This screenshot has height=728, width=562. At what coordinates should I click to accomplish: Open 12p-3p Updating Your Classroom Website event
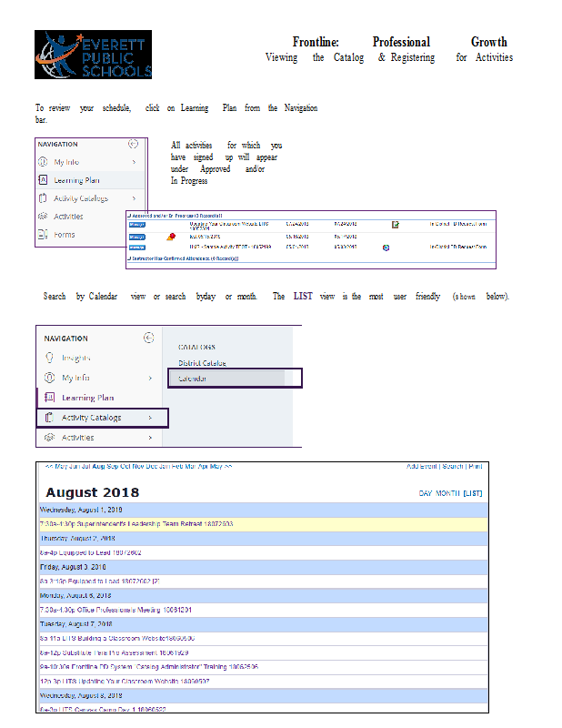(x=125, y=682)
